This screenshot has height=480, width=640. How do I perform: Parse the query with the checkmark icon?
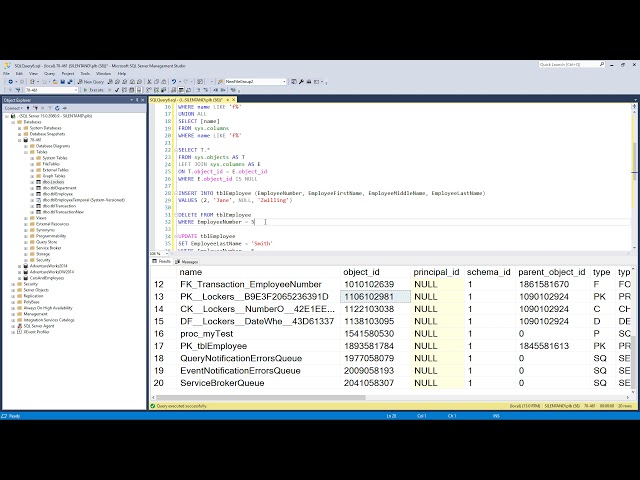click(x=117, y=90)
